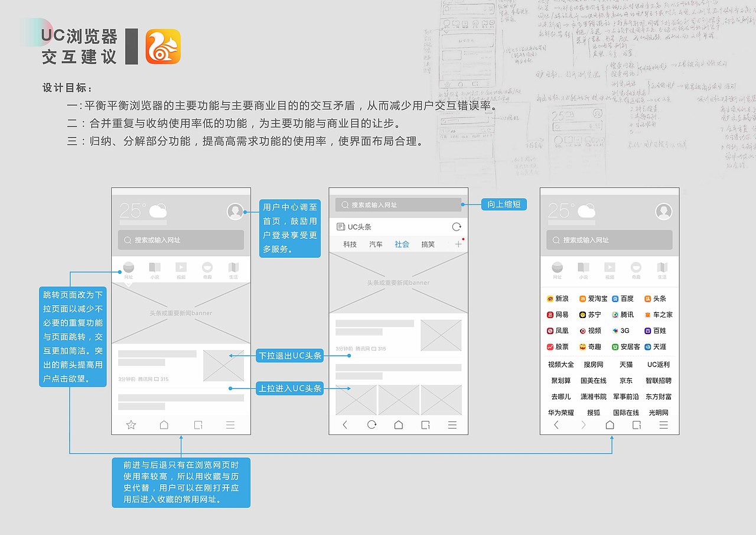Image resolution: width=756 pixels, height=535 pixels.
Task: Tap the user avatar in the left phone mockup
Action: click(x=235, y=212)
